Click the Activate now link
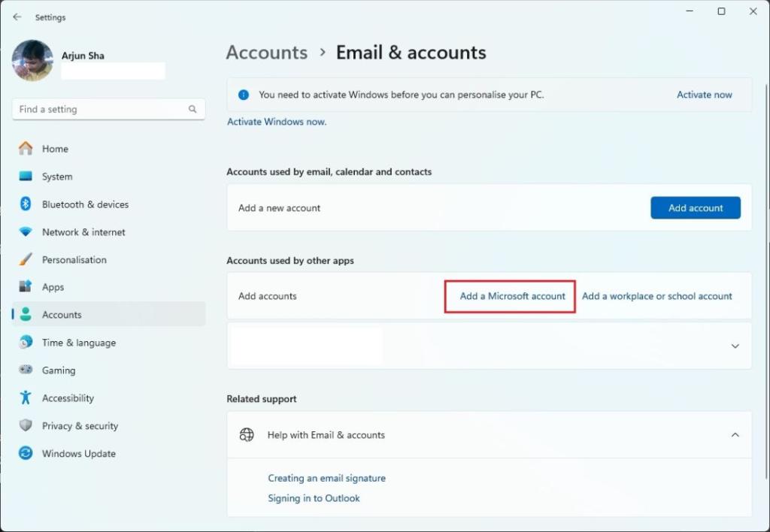 coord(704,95)
